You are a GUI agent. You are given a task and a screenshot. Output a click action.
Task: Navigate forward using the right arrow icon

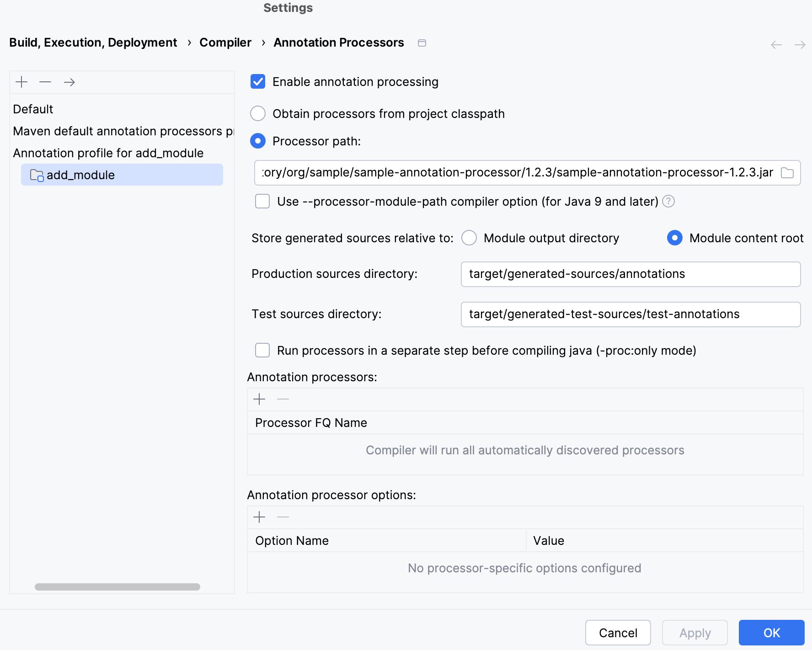tap(801, 44)
